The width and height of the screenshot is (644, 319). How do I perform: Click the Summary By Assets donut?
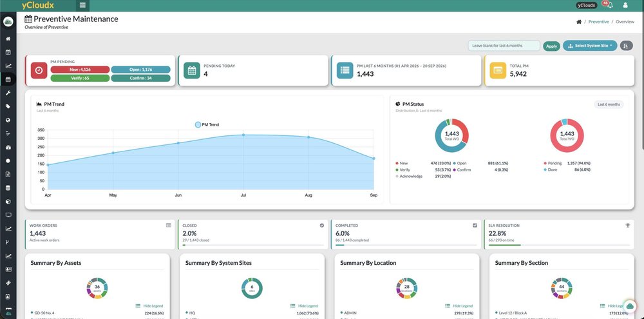point(97,288)
